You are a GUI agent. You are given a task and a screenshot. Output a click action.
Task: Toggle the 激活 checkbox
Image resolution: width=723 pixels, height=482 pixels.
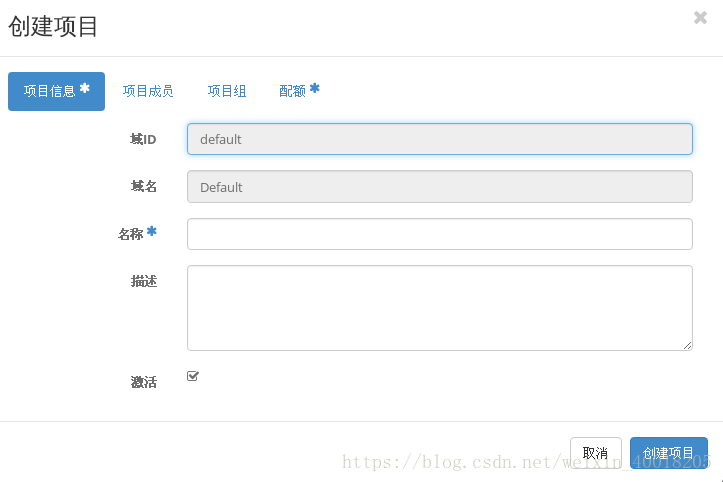pyautogui.click(x=193, y=376)
